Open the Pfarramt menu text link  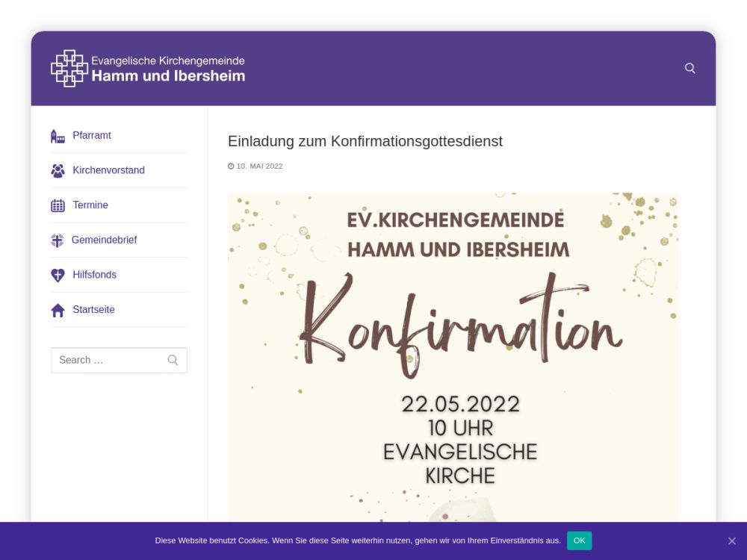click(92, 135)
